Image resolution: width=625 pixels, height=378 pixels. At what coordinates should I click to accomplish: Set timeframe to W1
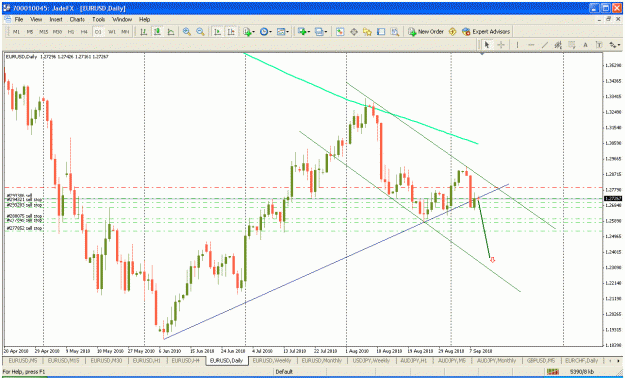pyautogui.click(x=112, y=32)
